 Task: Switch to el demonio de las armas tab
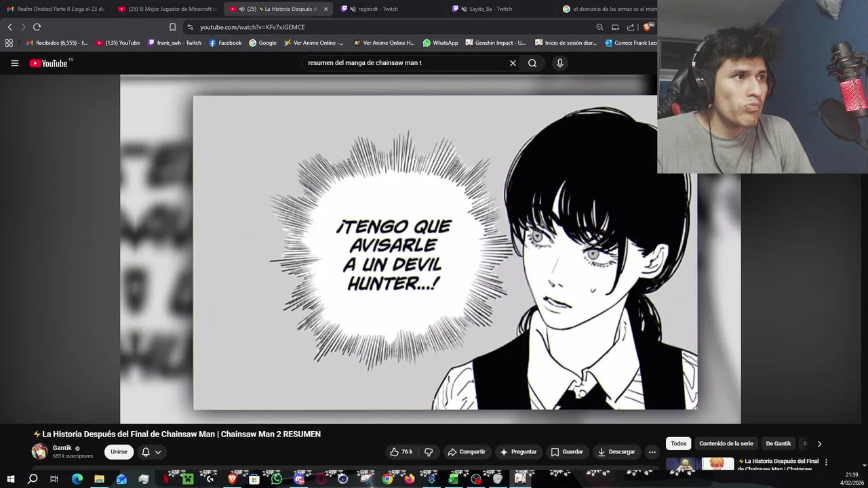tap(610, 9)
